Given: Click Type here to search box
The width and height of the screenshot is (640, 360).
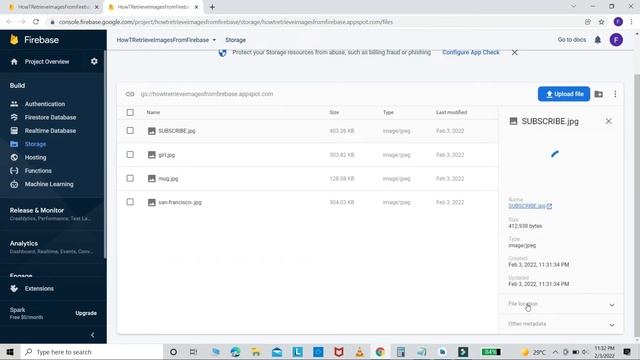Looking at the screenshot, I should click(92, 352).
